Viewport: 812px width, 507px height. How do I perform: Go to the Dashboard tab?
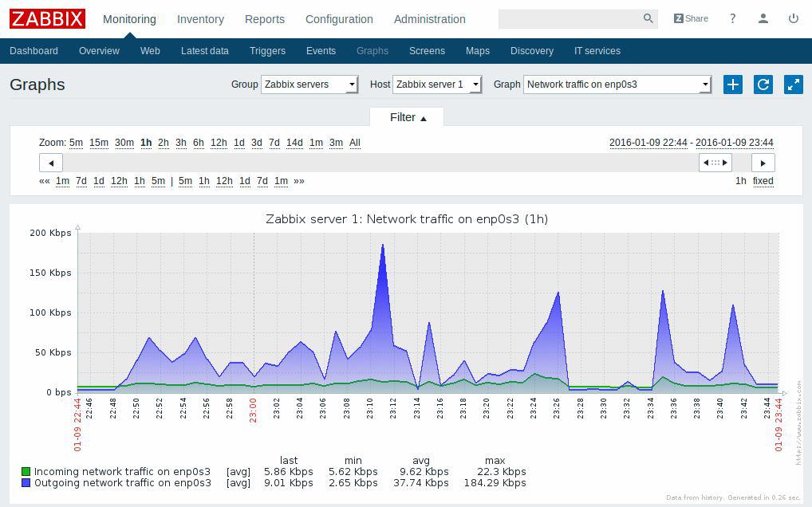pos(34,51)
